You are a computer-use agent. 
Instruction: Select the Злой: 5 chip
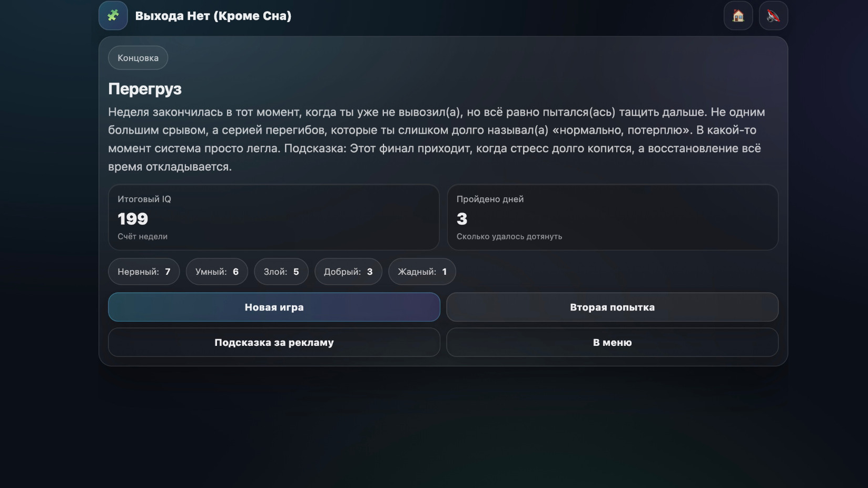tap(281, 272)
